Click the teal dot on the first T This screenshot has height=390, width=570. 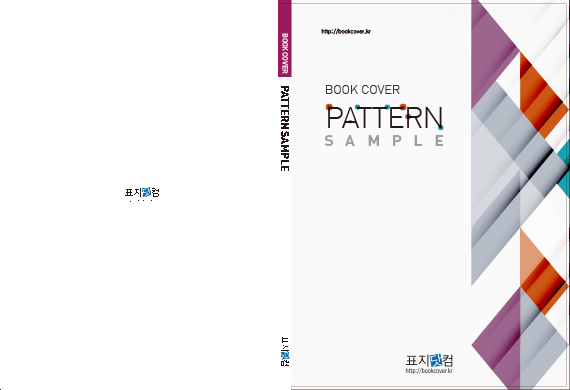[358, 107]
